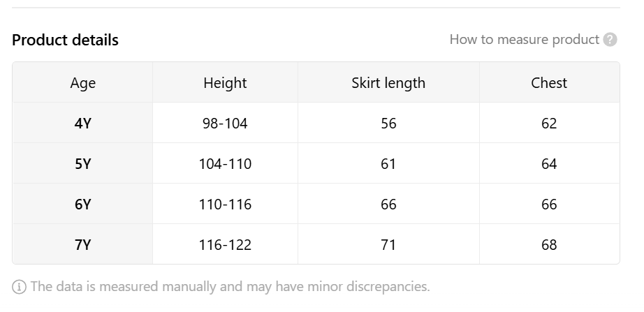644x312 pixels.
Task: Open the How to measure product link
Action: 524,40
